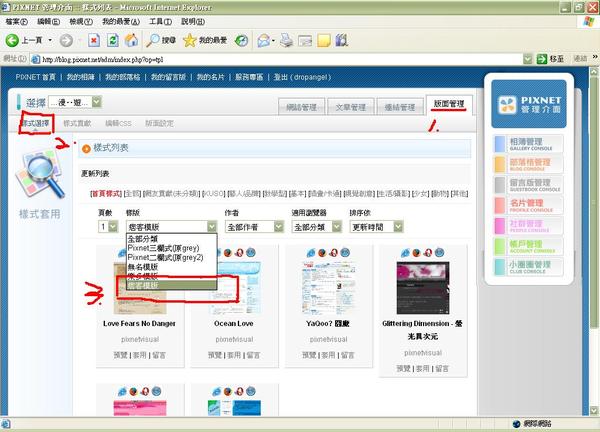Open the Help menu in menu bar

193,21
